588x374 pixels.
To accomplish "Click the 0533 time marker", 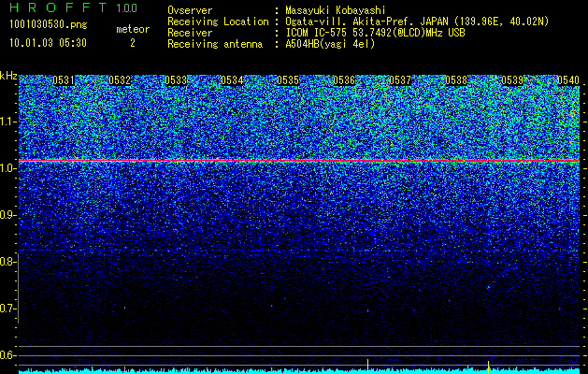I will (x=176, y=80).
